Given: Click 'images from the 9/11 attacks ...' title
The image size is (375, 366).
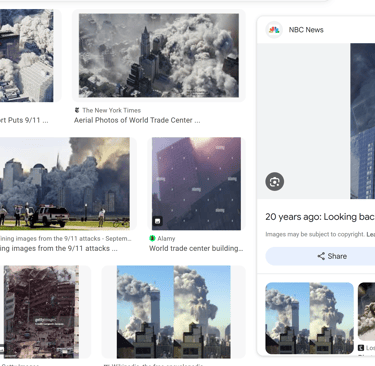Looking at the screenshot, I should 59,248.
